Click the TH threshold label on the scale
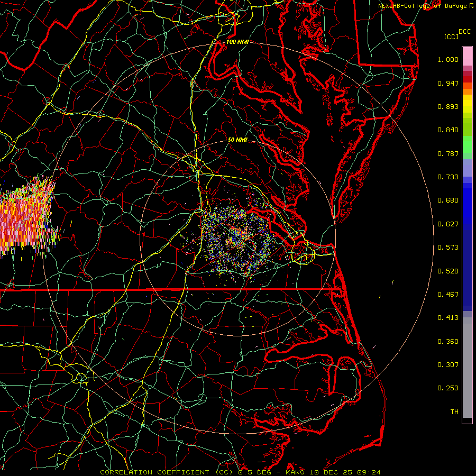Screen dimensions: 476x476 tap(454, 412)
